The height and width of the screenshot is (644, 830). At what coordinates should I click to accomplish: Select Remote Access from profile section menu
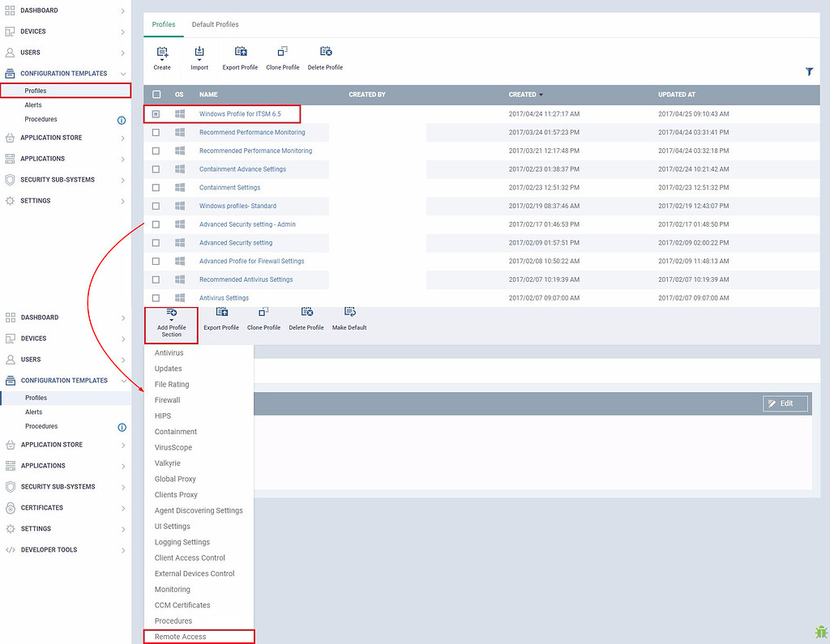tap(178, 636)
